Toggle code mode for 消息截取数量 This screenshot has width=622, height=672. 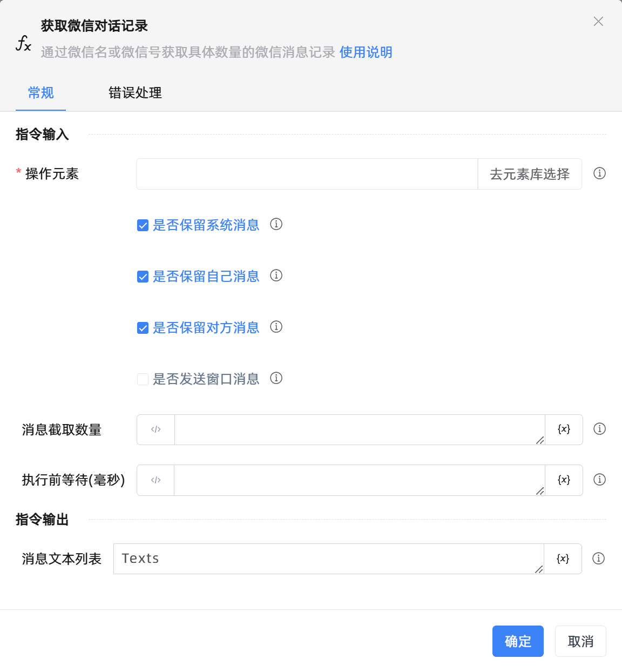point(156,429)
